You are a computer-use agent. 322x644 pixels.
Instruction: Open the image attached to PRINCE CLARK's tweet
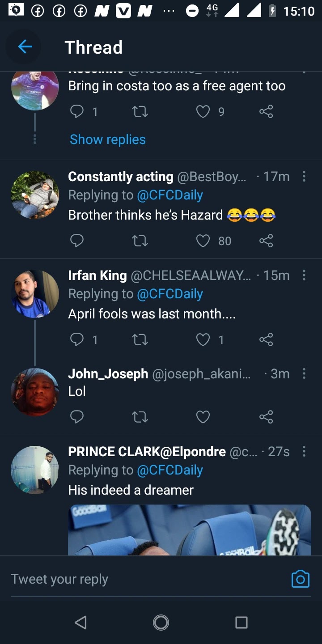(x=190, y=530)
